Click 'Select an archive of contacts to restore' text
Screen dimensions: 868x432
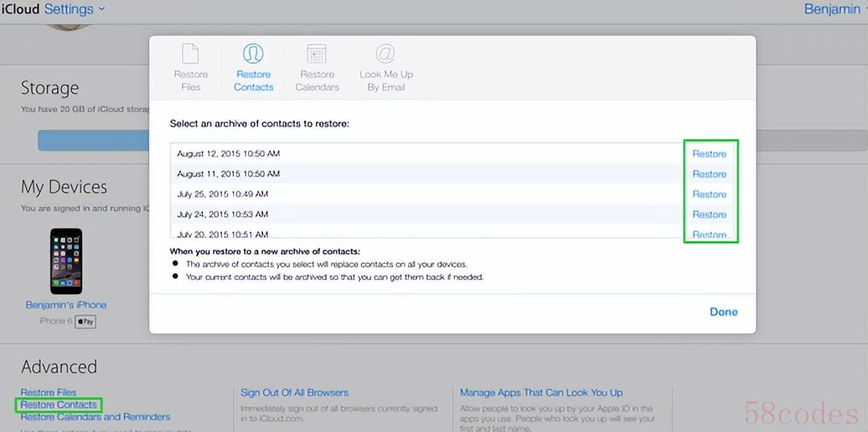[x=260, y=124]
